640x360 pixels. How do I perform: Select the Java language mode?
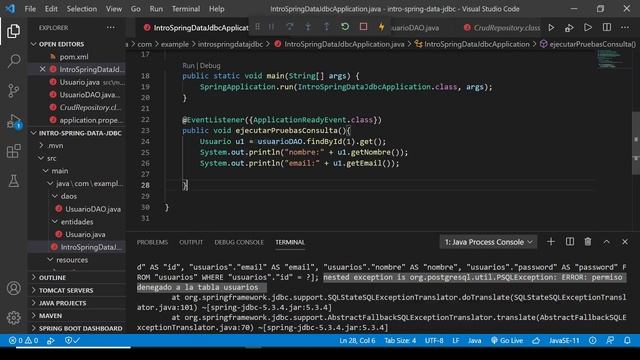point(474,340)
